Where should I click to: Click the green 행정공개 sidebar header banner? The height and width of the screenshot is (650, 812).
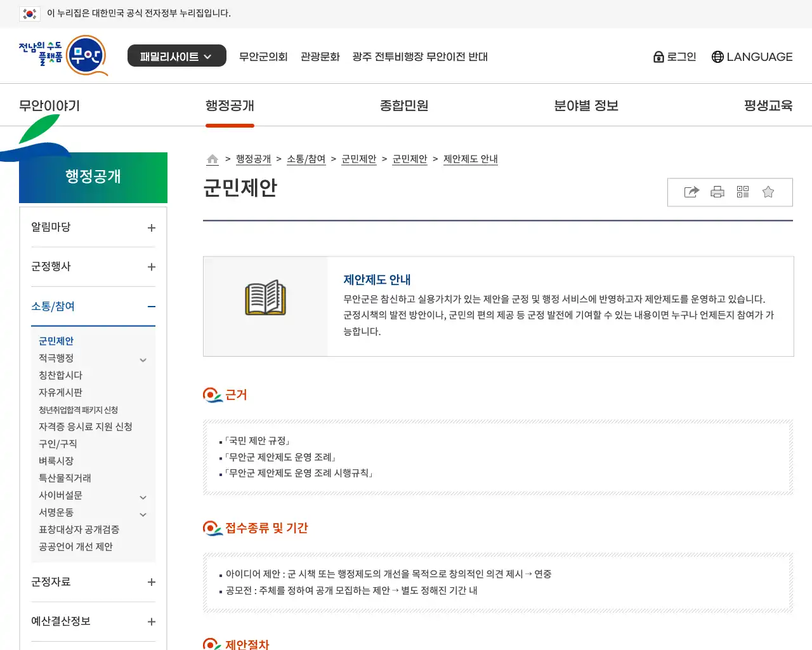pos(93,178)
